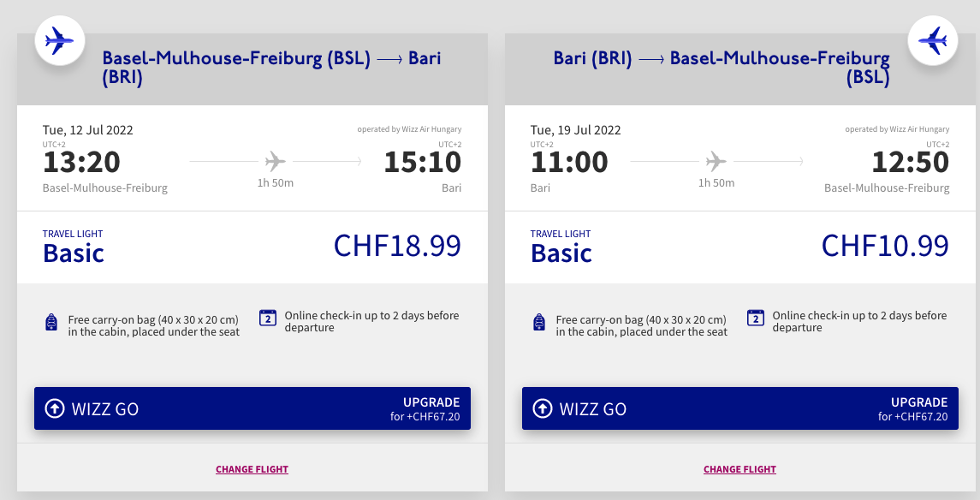Screen dimensions: 980x500
Task: Open Change Flight for the Bari to Basel trip
Action: pos(739,469)
